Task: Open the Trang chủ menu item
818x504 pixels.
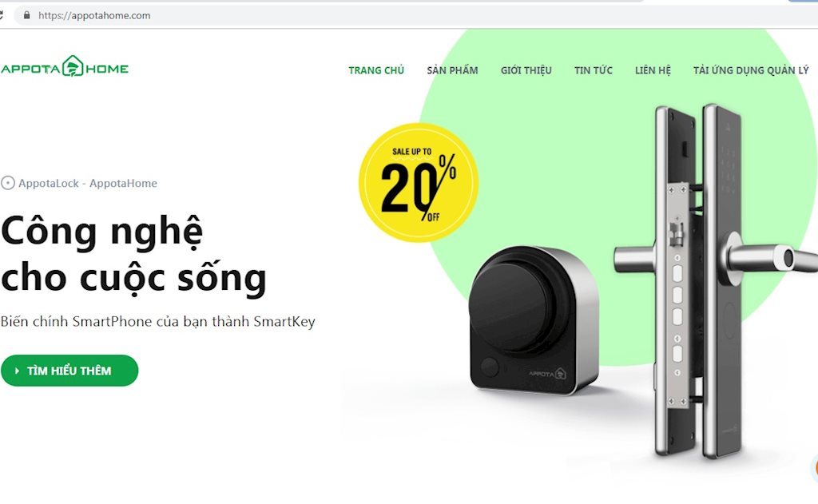Action: [x=376, y=70]
